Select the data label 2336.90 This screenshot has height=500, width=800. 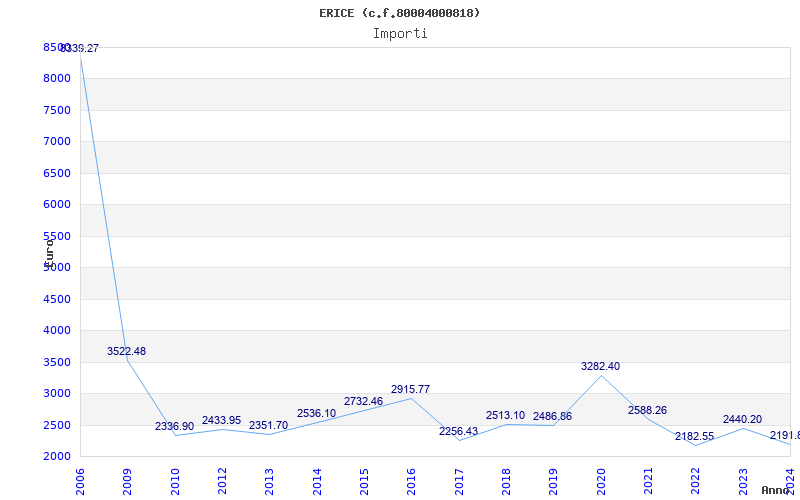pos(174,426)
